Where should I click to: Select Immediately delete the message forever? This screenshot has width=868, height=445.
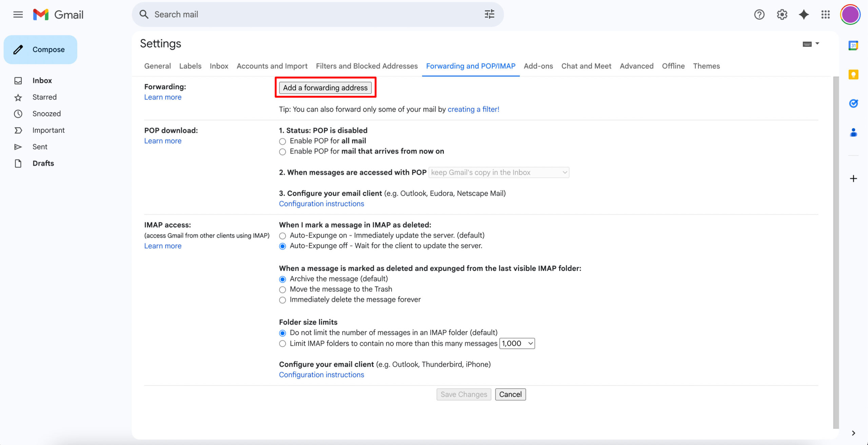(x=282, y=300)
